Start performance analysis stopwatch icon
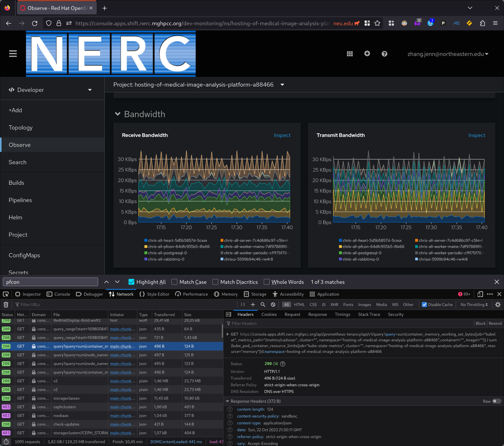The height and width of the screenshot is (446, 504). (6, 442)
